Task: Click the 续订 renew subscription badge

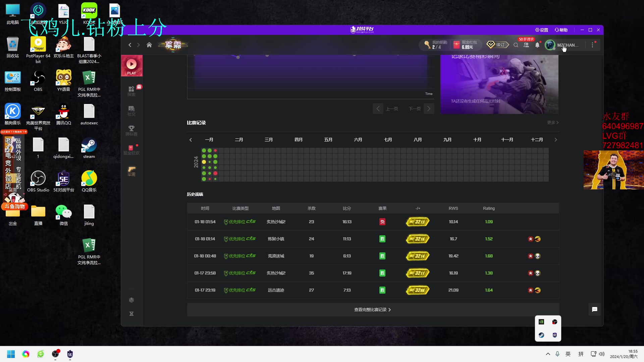Action: 497,45
